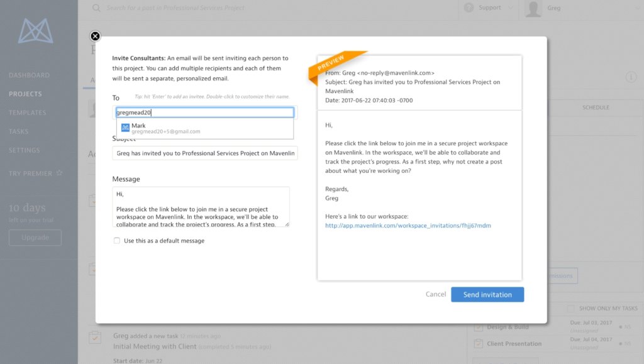This screenshot has height=364, width=644.
Task: Click the Send invitation button
Action: [487, 294]
